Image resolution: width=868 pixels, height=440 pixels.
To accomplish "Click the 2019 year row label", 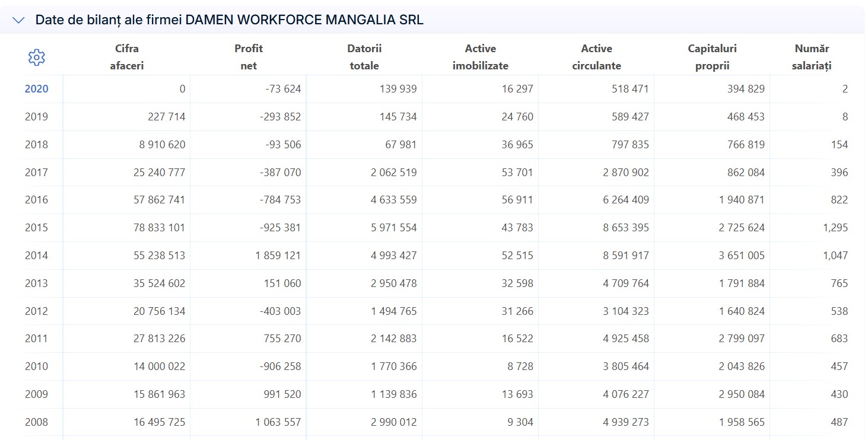I will (37, 117).
